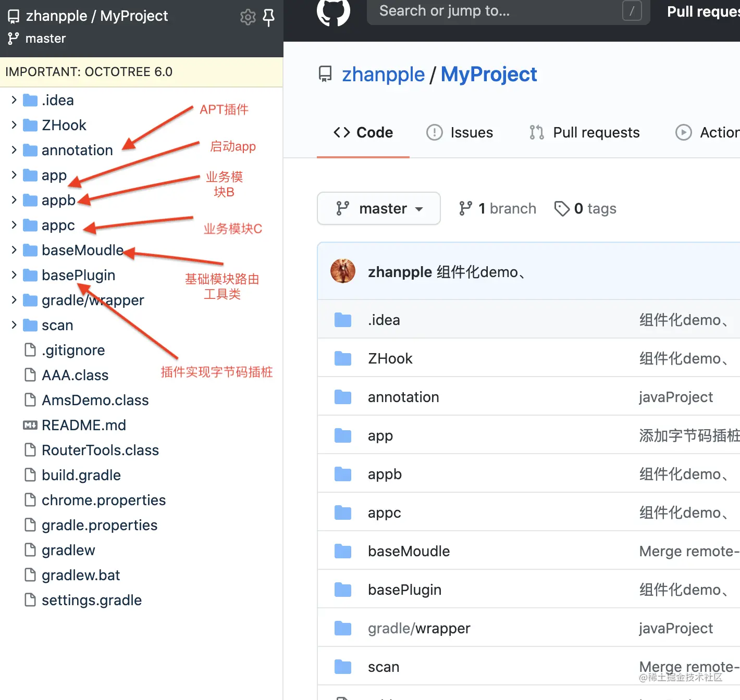Open baseMoudle folder in file list
The image size is (740, 700).
point(409,551)
